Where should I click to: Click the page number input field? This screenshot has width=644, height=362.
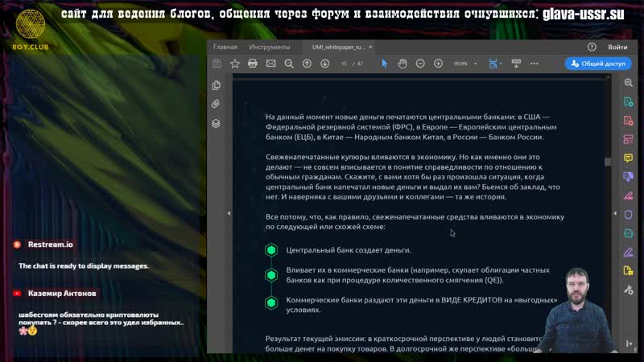point(345,64)
